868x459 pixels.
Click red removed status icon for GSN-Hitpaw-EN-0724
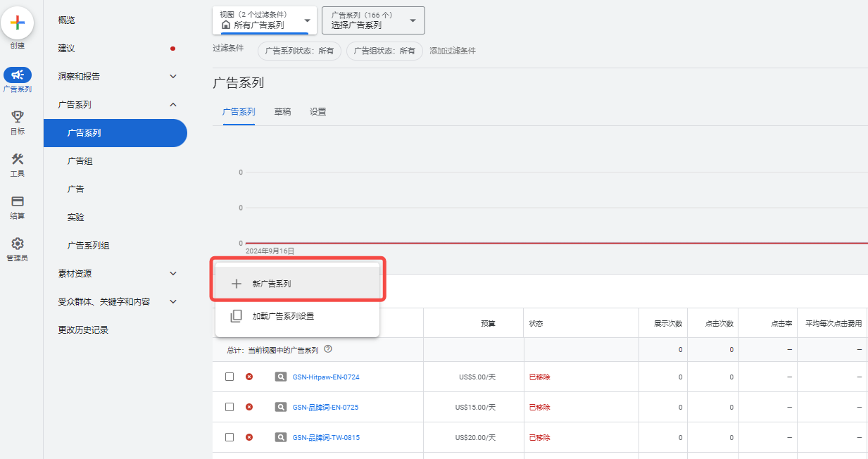249,377
